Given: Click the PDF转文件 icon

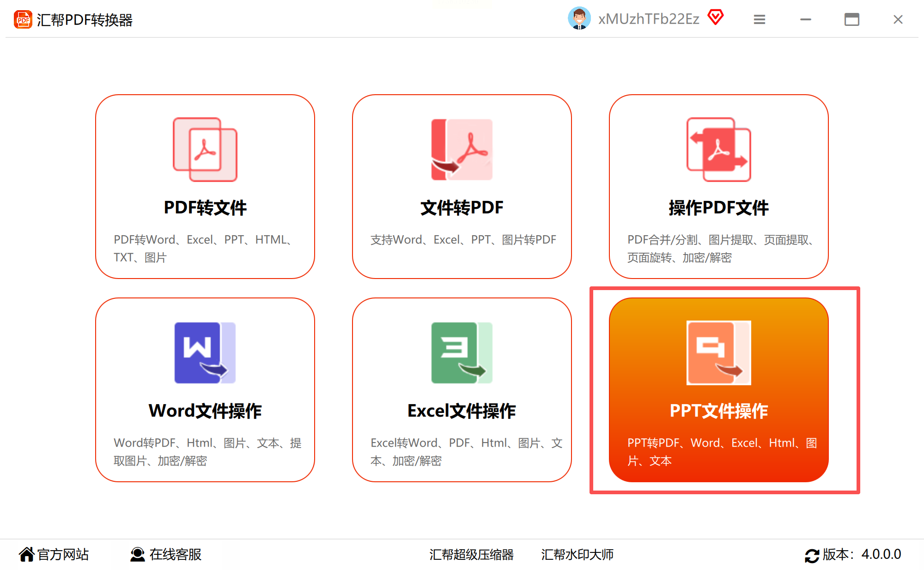Looking at the screenshot, I should coord(205,150).
